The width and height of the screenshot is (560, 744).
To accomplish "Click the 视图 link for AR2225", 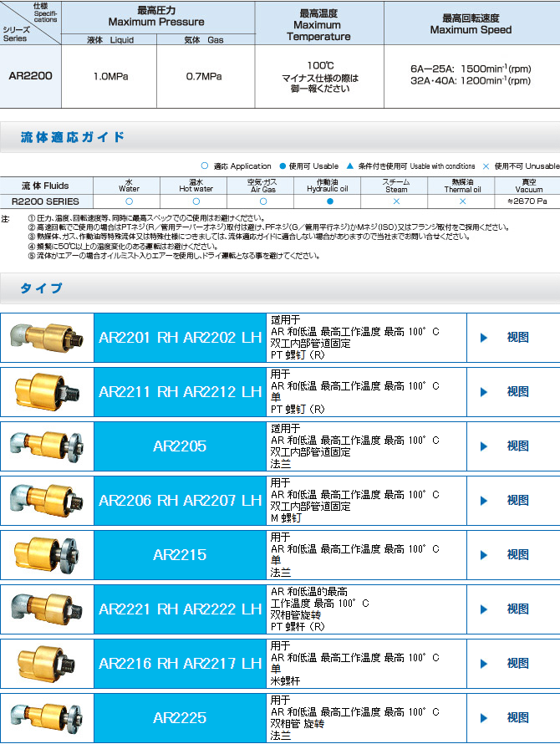I will click(517, 717).
